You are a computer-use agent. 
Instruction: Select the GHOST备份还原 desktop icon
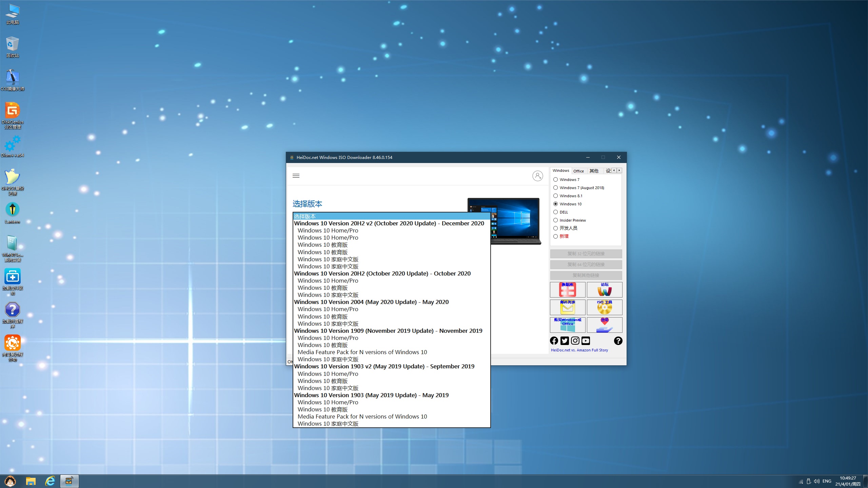(13, 182)
